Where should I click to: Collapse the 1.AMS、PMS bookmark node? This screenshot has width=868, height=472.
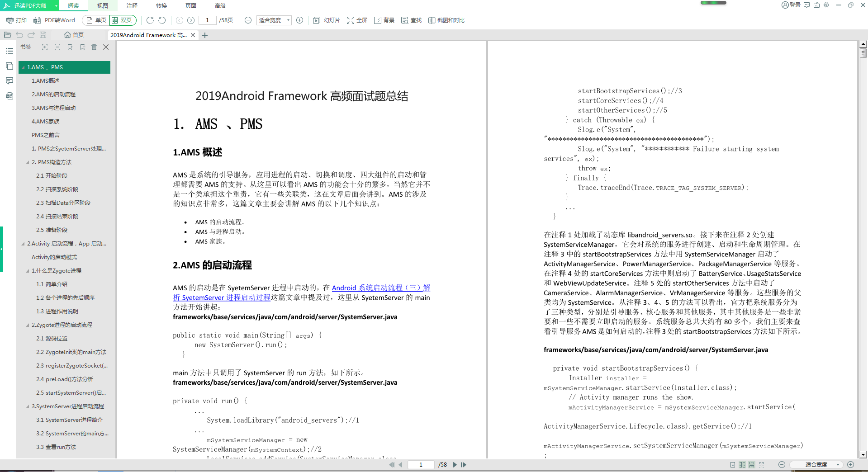pos(23,67)
